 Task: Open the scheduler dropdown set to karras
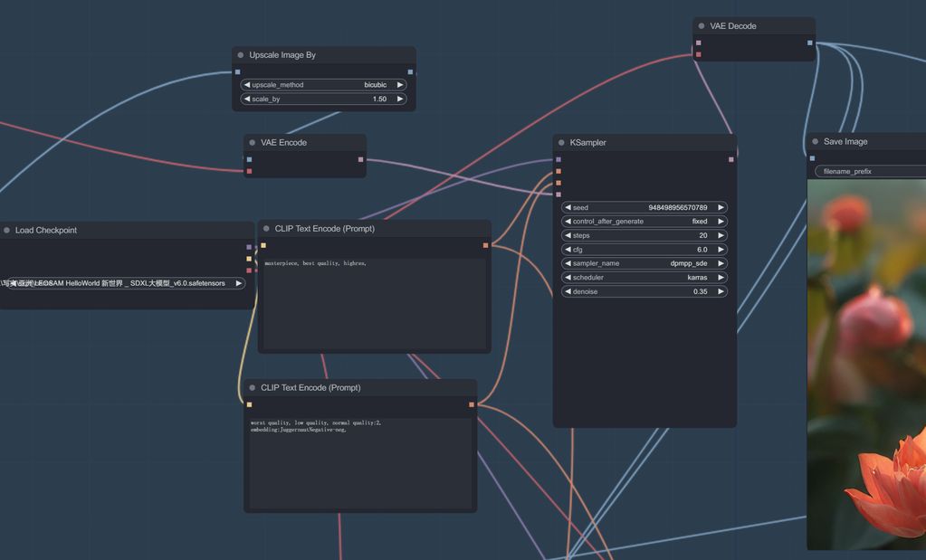[644, 278]
